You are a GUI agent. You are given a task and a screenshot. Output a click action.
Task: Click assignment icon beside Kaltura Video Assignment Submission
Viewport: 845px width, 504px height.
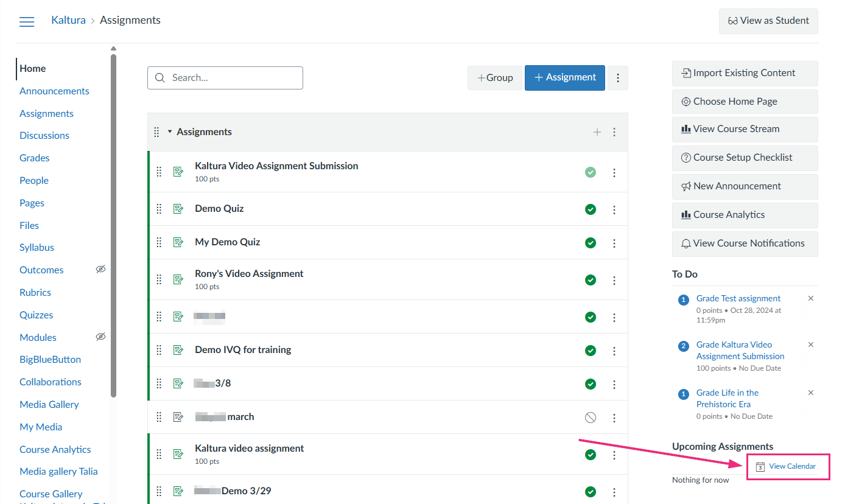178,172
